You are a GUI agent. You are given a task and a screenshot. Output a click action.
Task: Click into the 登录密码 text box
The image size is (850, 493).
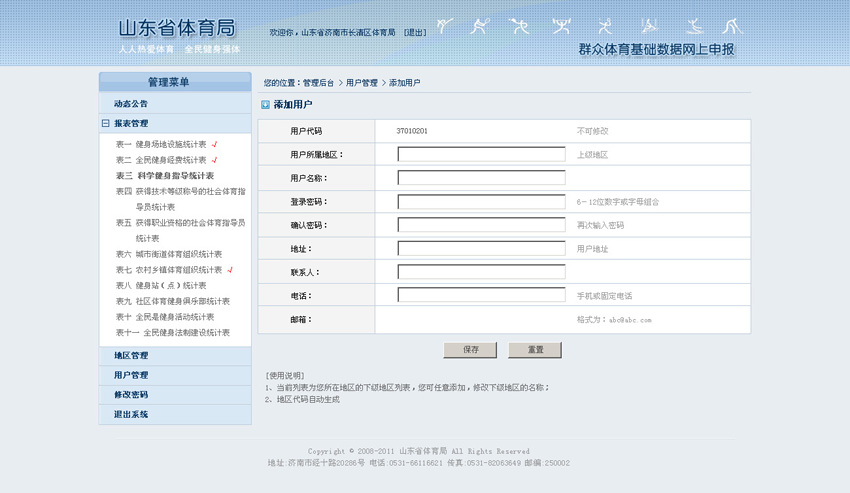[x=481, y=202]
